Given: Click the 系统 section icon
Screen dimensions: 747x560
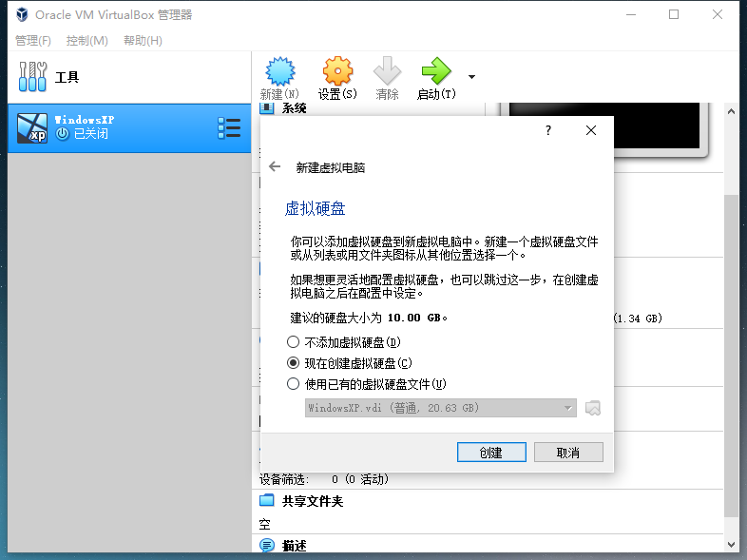Looking at the screenshot, I should coord(267,108).
